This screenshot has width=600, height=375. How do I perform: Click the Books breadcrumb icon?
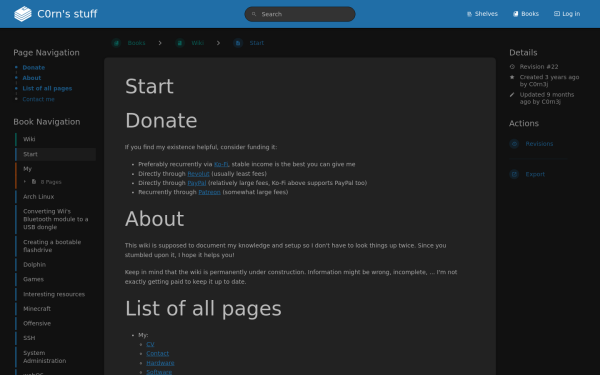116,43
